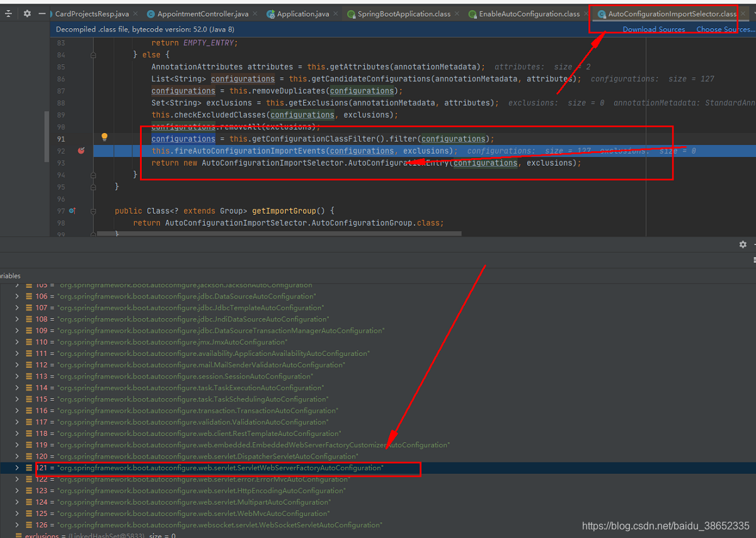Collapse the code block fold at line 95
756x538 pixels.
pyautogui.click(x=93, y=186)
